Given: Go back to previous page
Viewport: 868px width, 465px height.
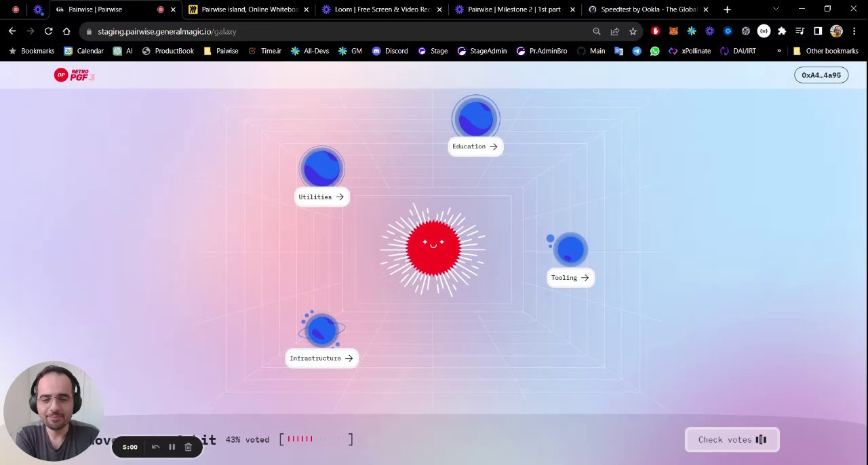Looking at the screenshot, I should (12, 31).
